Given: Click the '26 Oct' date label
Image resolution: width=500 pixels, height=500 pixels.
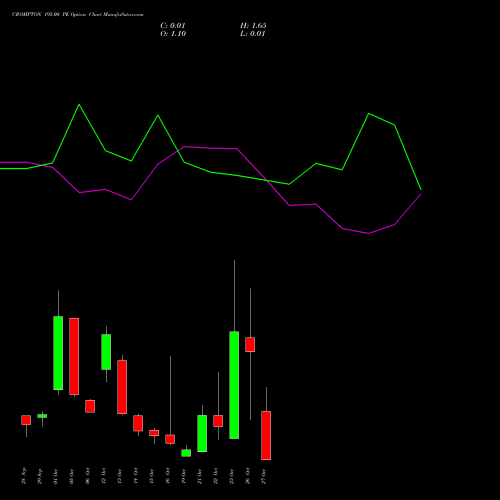Looking at the screenshot, I should [248, 476].
